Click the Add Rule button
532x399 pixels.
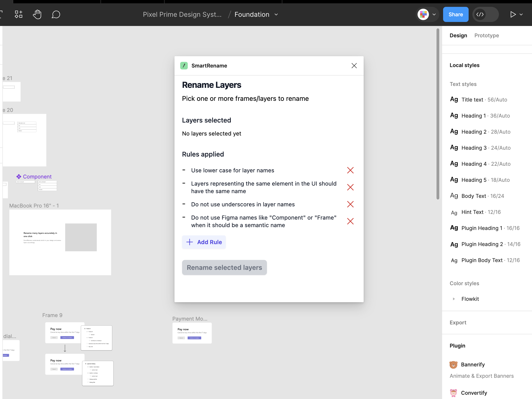click(204, 242)
